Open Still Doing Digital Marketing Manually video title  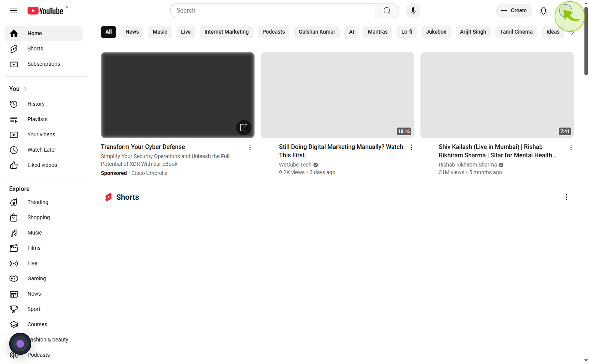[341, 151]
